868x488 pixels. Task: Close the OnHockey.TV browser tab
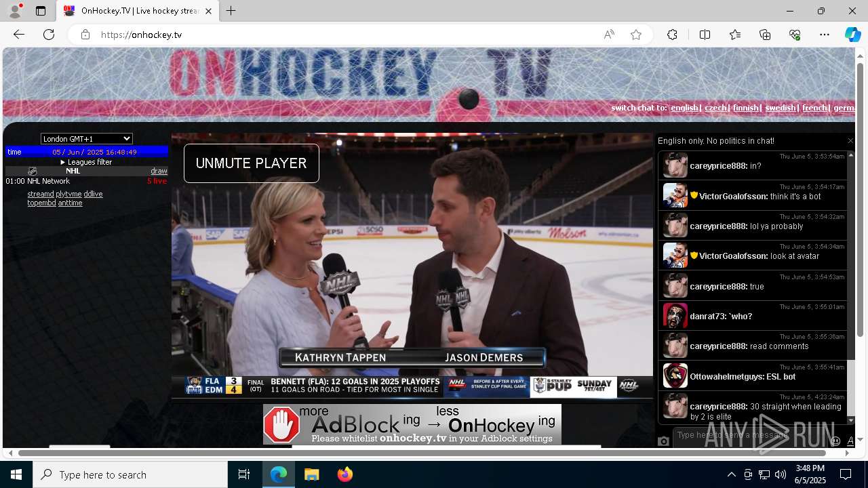click(x=208, y=11)
